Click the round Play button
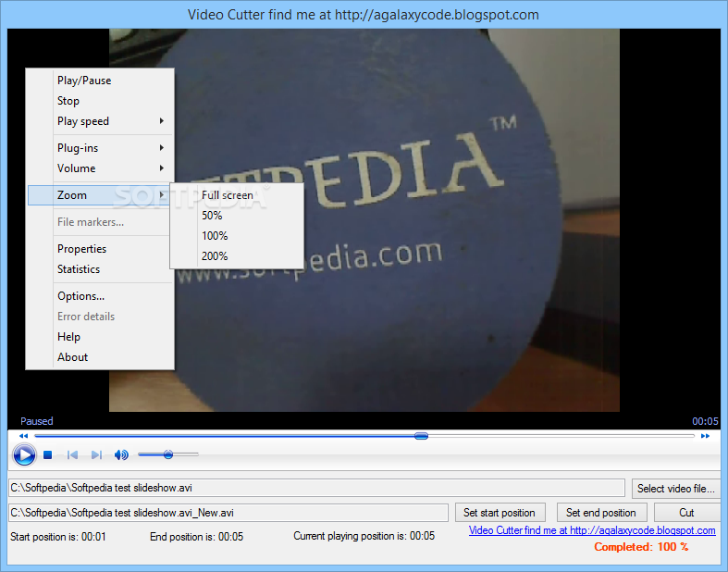 pyautogui.click(x=24, y=454)
